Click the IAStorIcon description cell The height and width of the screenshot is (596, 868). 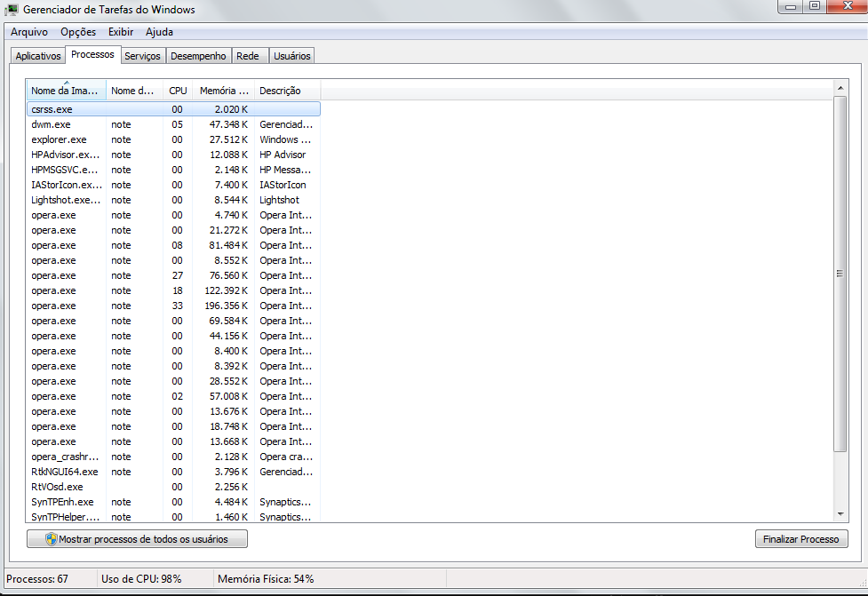point(283,185)
